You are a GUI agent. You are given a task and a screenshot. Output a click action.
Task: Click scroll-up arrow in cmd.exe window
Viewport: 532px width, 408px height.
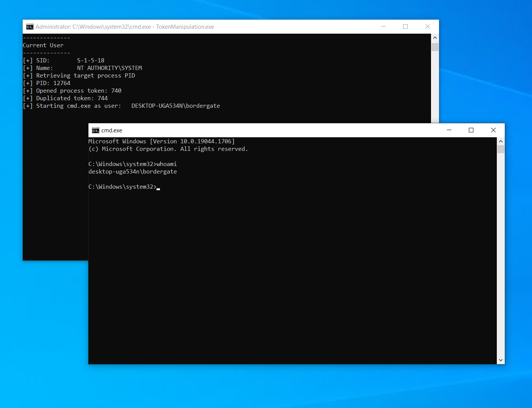pos(501,141)
